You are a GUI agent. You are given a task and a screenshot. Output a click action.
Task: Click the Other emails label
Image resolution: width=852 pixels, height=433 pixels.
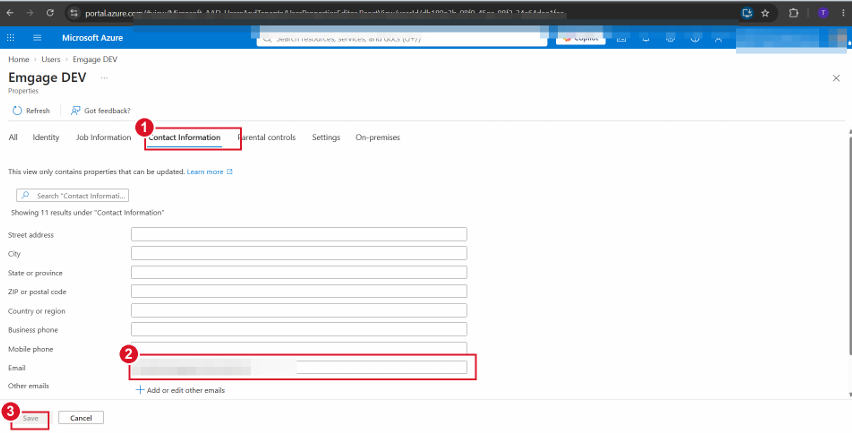click(28, 386)
